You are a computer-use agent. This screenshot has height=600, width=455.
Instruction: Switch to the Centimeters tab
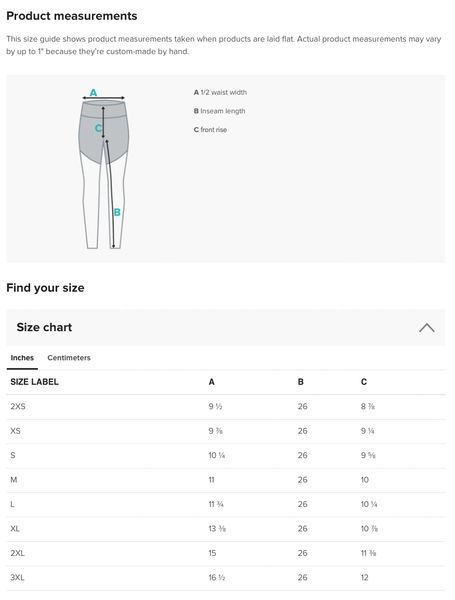pyautogui.click(x=69, y=358)
